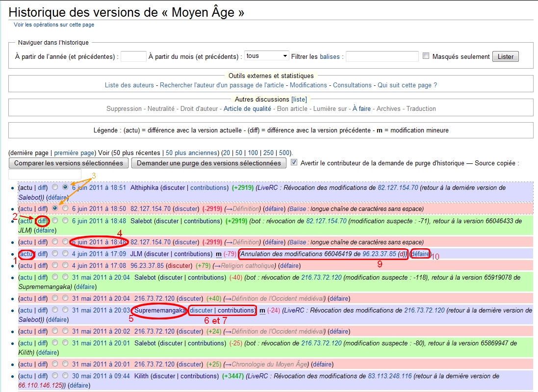Open contributions link next to Suprememangaka
Viewport: 538px width, 392px height.
coord(236,310)
